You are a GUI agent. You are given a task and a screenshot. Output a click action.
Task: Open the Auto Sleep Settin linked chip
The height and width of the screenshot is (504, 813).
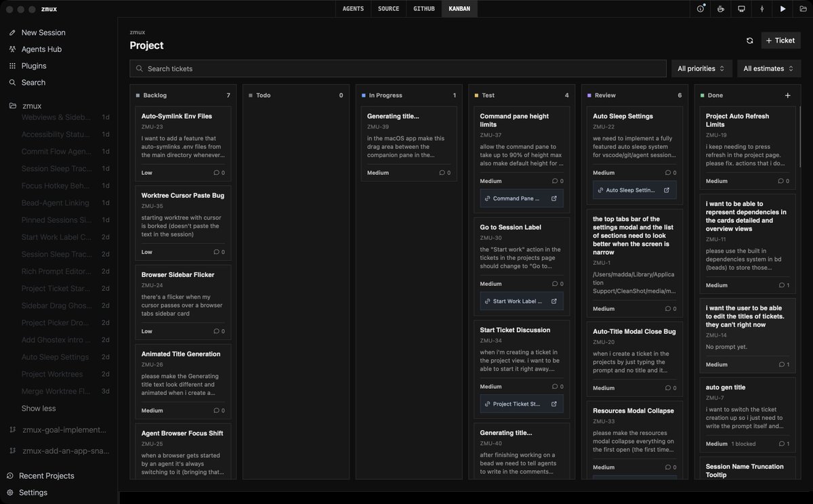point(635,190)
